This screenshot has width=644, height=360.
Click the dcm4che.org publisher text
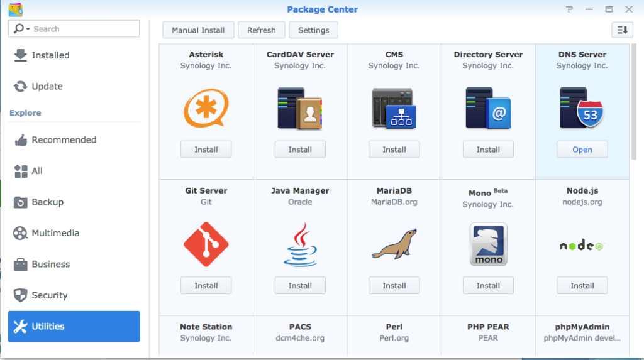tap(300, 338)
